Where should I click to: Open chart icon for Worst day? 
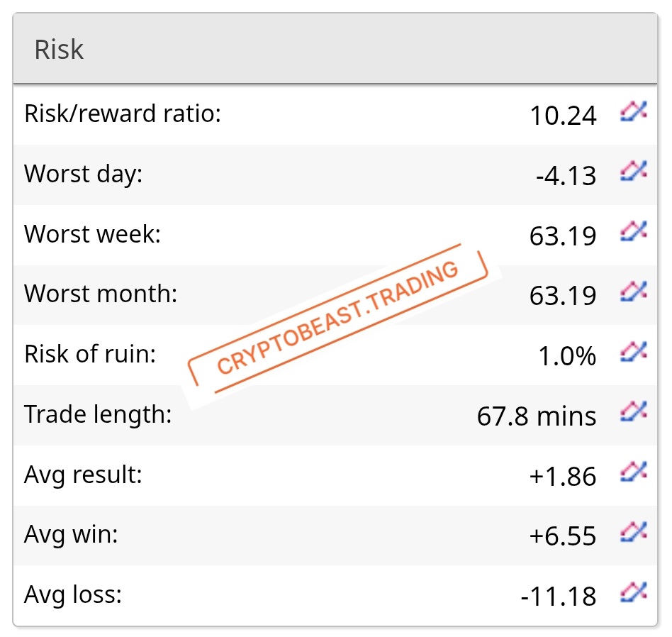click(x=634, y=171)
